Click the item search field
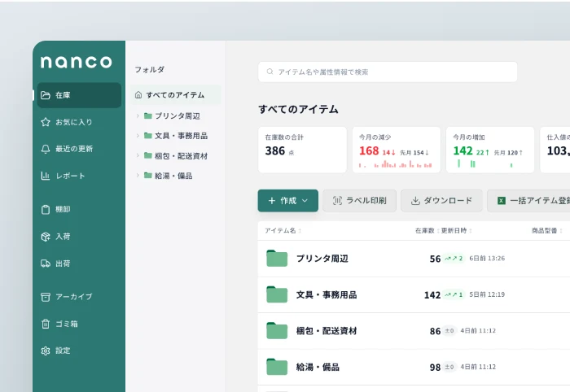The image size is (570, 392). 388,72
